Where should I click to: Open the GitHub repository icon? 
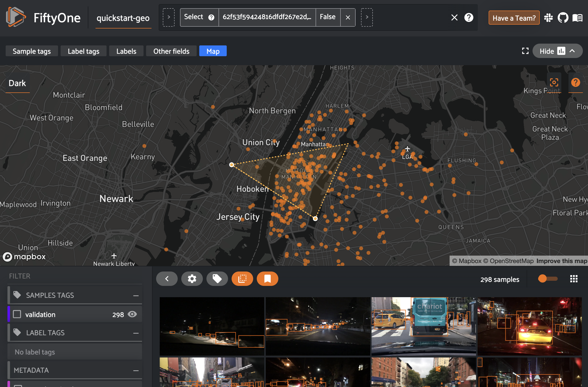point(563,18)
